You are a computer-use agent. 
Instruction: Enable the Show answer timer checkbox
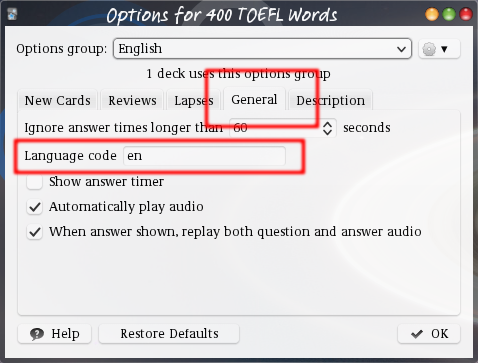point(35,182)
